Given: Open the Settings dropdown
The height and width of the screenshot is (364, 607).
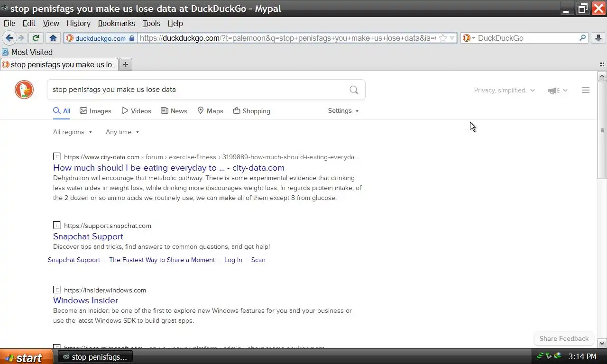Looking at the screenshot, I should (343, 110).
